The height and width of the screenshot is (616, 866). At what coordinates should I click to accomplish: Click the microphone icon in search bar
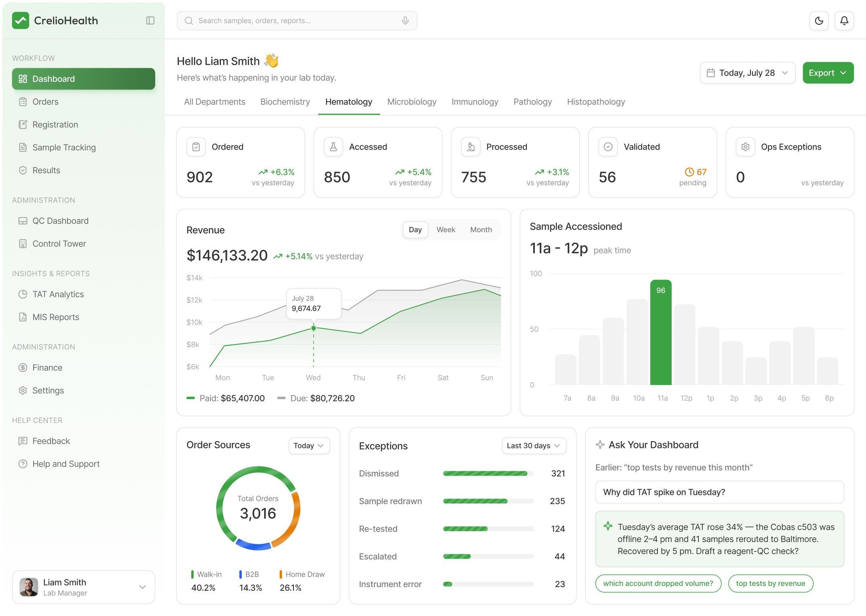[x=405, y=21]
